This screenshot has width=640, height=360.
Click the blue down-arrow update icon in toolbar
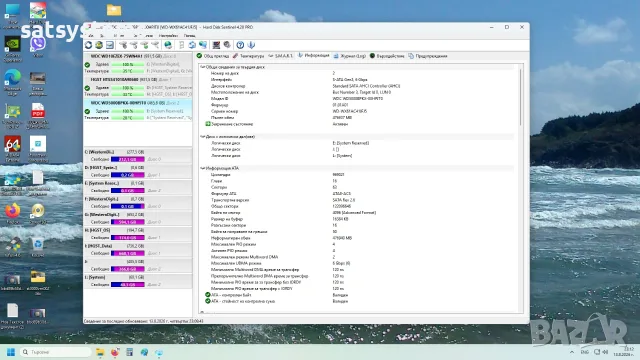point(251,45)
